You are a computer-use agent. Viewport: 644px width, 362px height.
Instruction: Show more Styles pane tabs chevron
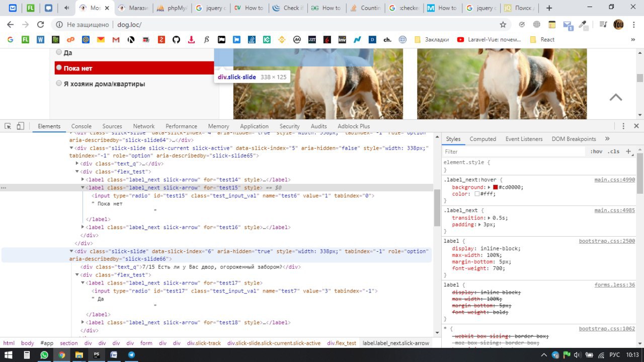(607, 139)
